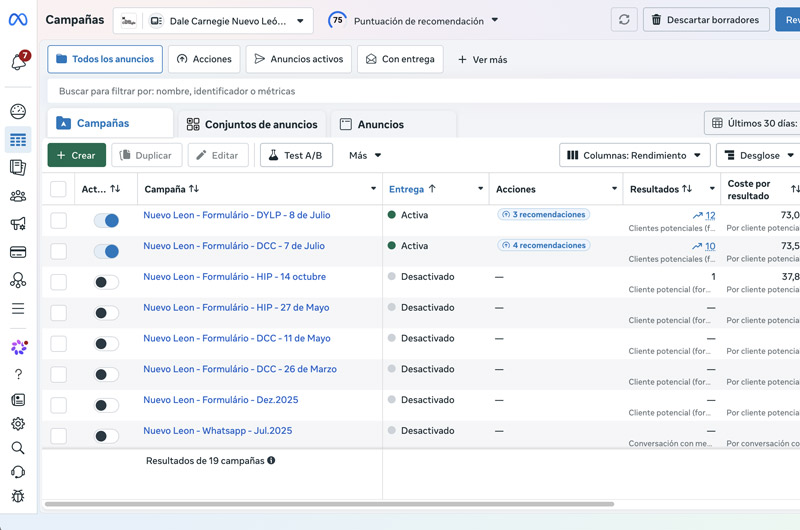Check the box for Whatsapp - Jul.2025 row

point(58,436)
